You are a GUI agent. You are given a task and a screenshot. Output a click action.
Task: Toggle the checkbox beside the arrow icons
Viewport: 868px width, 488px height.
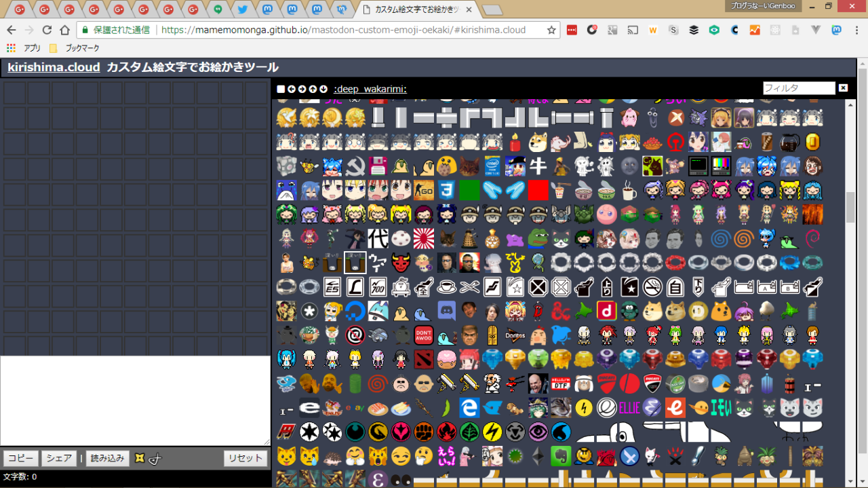281,89
